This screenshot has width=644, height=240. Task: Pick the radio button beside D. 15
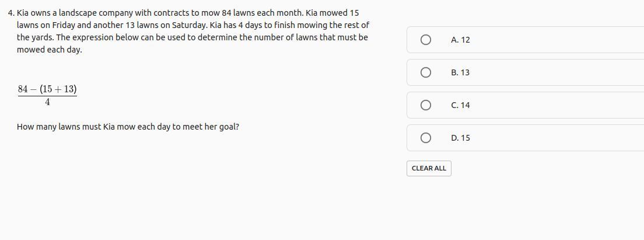pyautogui.click(x=426, y=138)
